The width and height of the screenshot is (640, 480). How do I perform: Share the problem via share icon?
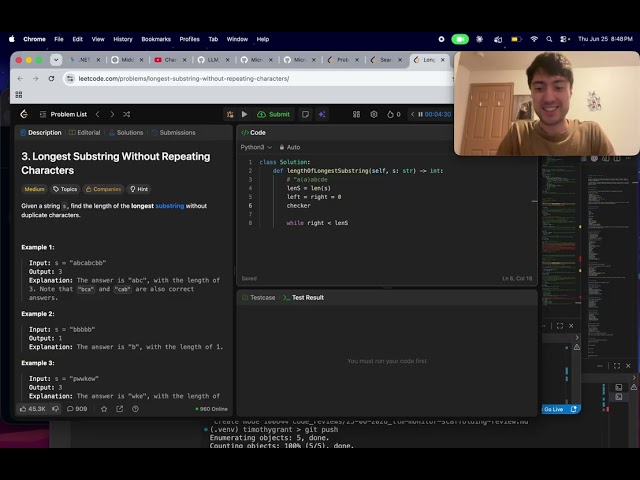(120, 409)
